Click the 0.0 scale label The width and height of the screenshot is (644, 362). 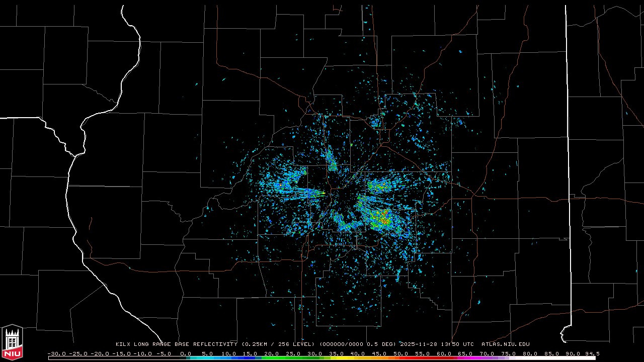click(x=186, y=353)
